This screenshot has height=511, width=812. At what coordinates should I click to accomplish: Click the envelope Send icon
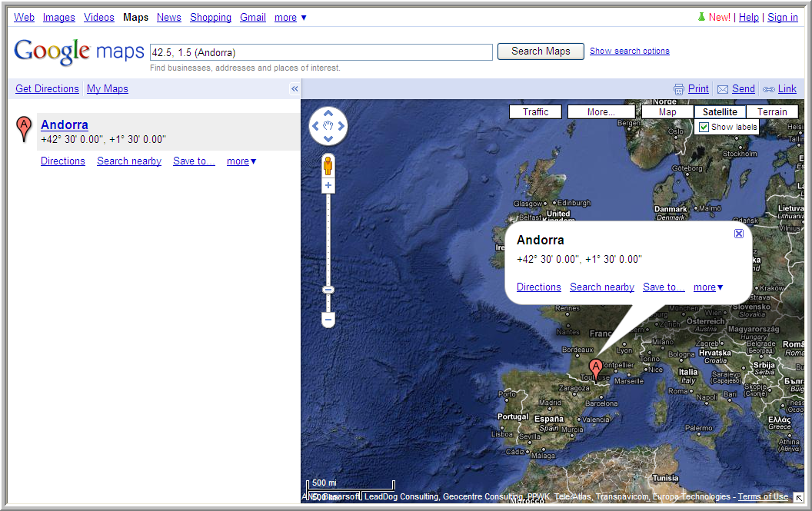tap(722, 89)
